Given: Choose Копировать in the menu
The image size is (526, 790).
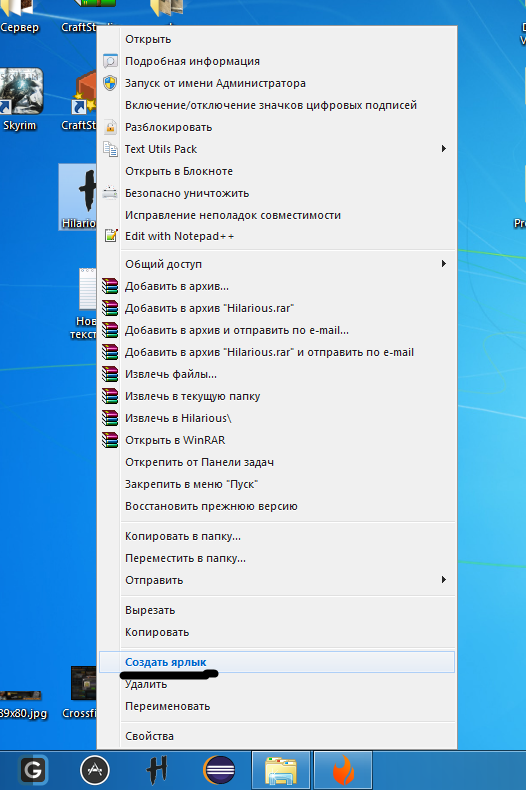Looking at the screenshot, I should coord(277,632).
